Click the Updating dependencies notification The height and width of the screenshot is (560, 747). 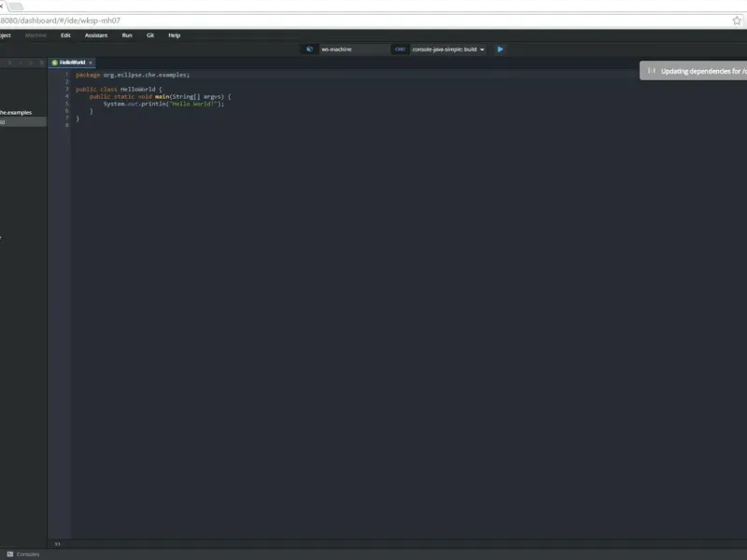[693, 71]
